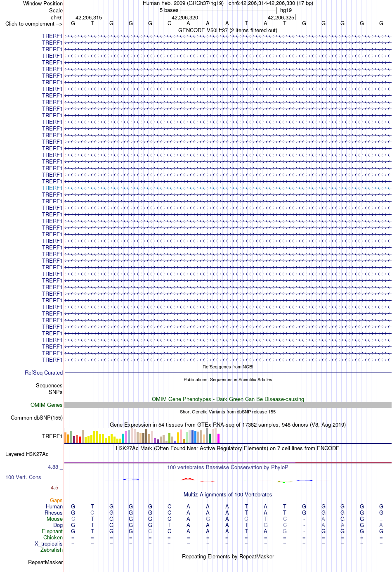The height and width of the screenshot is (572, 392).
Task: Click the 42,206,320 ruler coordinate
Action: click(185, 18)
